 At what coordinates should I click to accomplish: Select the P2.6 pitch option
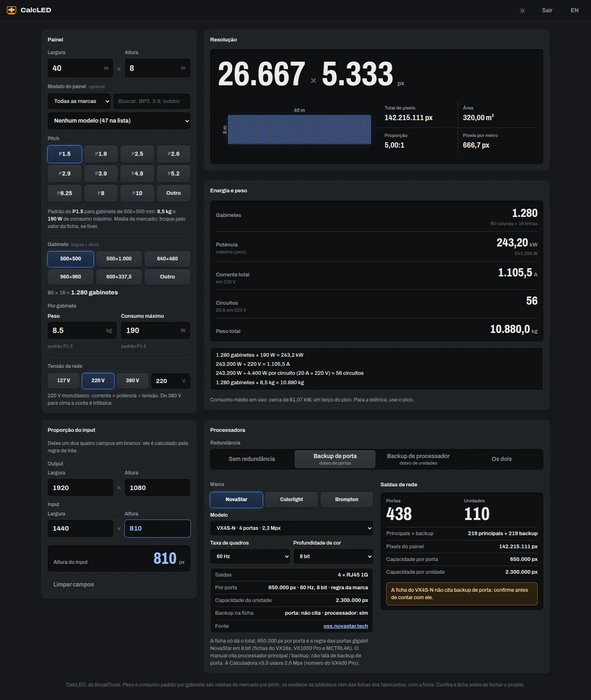point(174,154)
